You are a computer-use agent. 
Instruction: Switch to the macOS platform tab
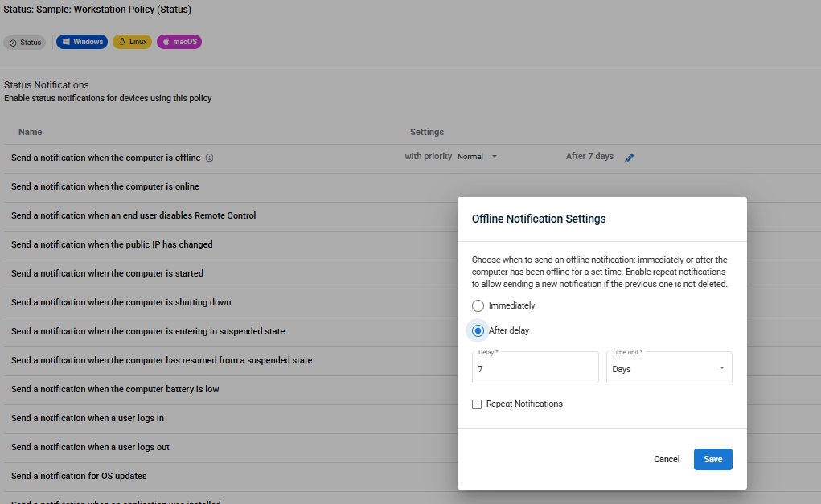179,42
